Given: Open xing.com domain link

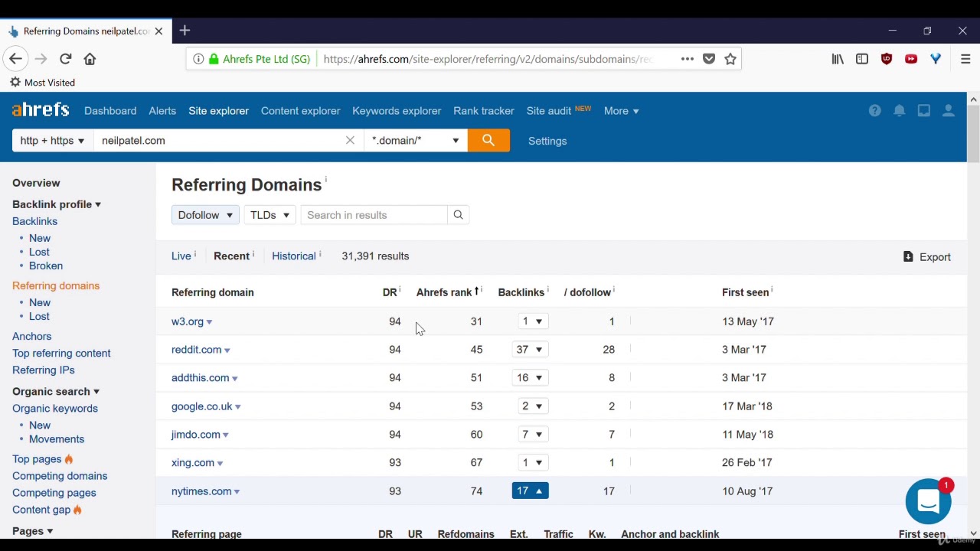Looking at the screenshot, I should [x=193, y=463].
